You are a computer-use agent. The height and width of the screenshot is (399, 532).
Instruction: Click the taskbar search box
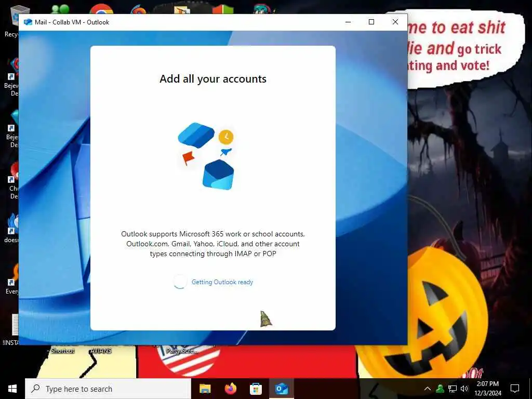point(108,389)
